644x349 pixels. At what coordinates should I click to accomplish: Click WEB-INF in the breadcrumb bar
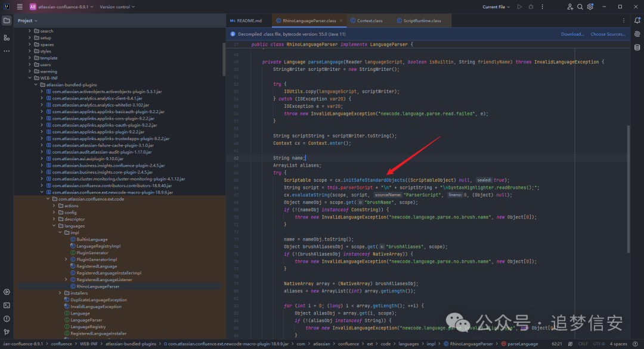pos(89,344)
